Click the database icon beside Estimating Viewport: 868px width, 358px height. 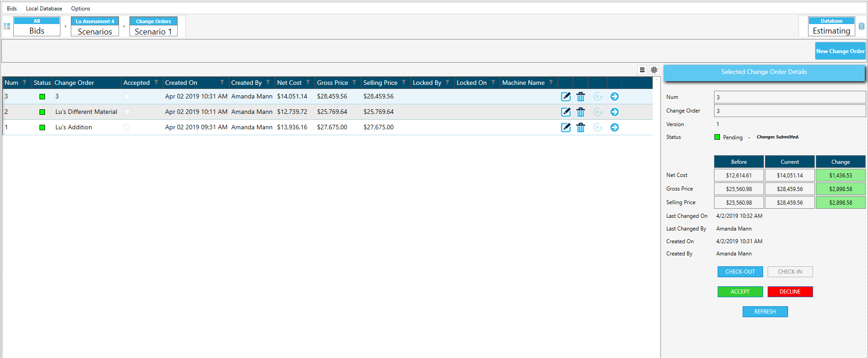pos(861,26)
